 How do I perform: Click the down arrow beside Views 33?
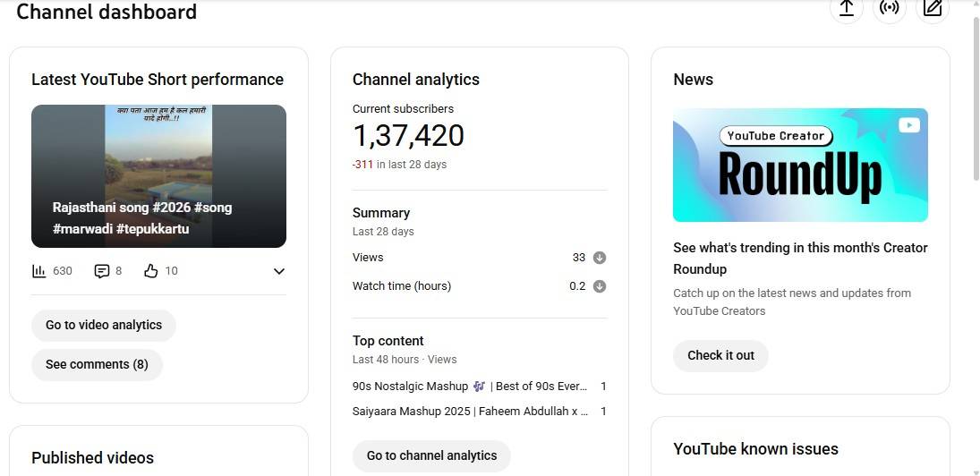pyautogui.click(x=600, y=258)
